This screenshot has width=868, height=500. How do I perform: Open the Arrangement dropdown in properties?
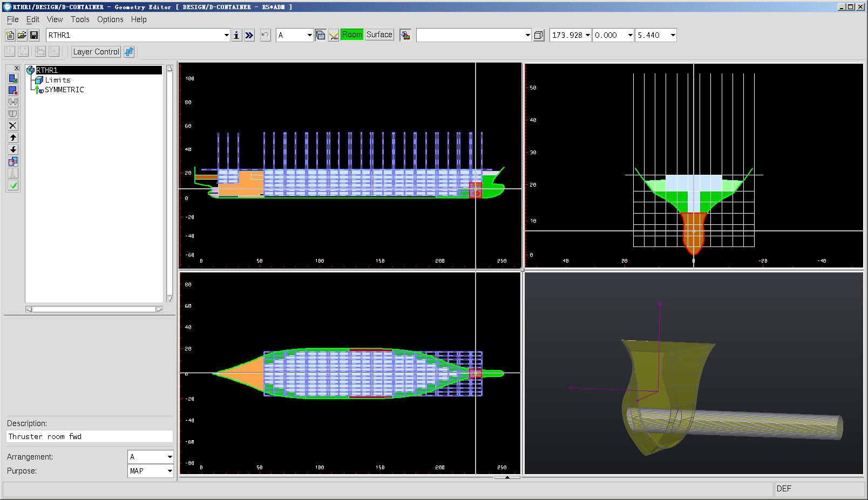169,457
